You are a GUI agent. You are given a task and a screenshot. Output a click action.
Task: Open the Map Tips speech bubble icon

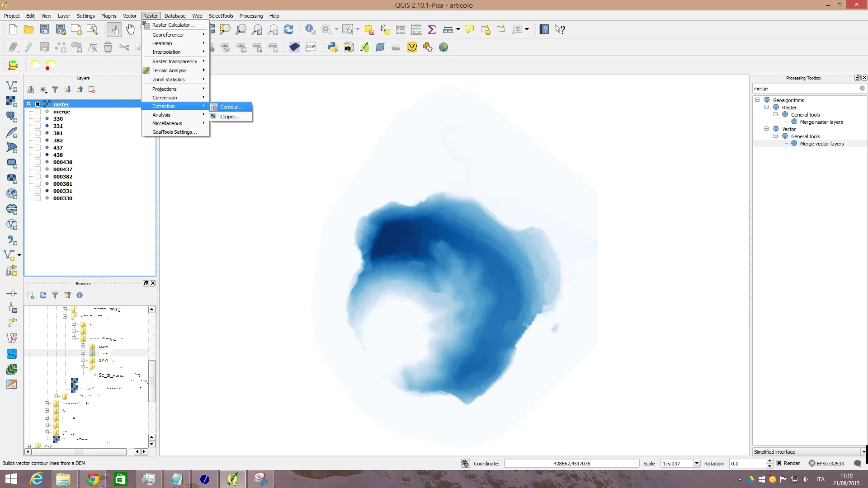pos(469,29)
